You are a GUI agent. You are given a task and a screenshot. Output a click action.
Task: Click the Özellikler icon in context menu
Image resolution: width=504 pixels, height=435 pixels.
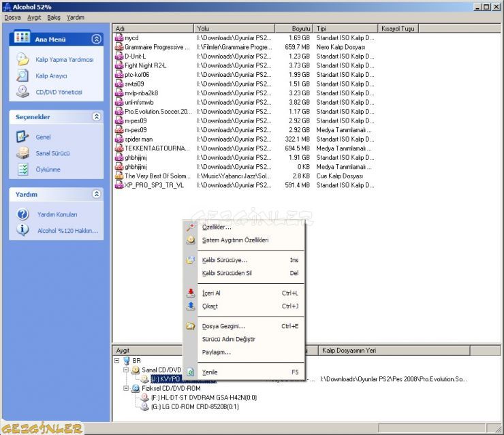(x=191, y=227)
